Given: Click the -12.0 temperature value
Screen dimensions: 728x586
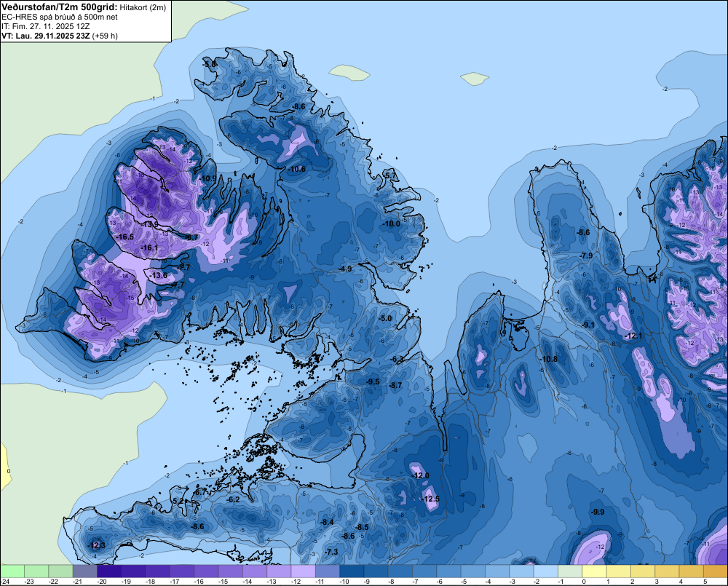Looking at the screenshot, I should [x=420, y=475].
